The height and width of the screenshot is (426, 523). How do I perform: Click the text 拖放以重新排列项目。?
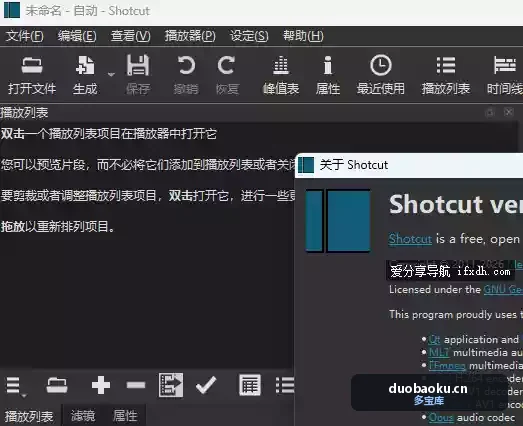click(58, 227)
